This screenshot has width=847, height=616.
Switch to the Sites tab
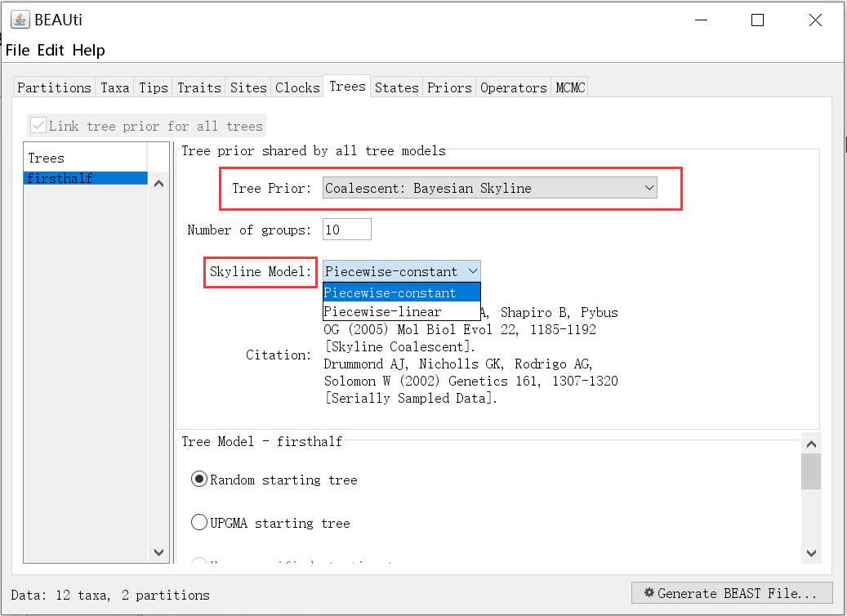click(248, 87)
